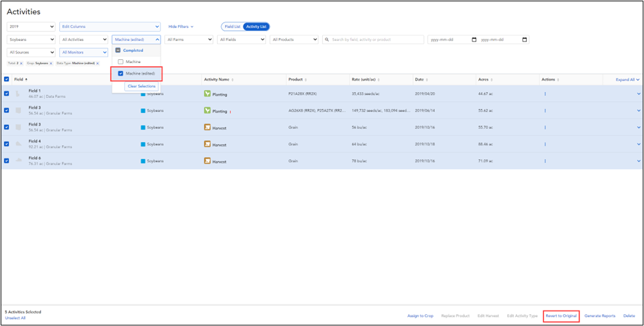This screenshot has height=326, width=644.
Task: Click Hide Filters toggle link
Action: [x=181, y=27]
